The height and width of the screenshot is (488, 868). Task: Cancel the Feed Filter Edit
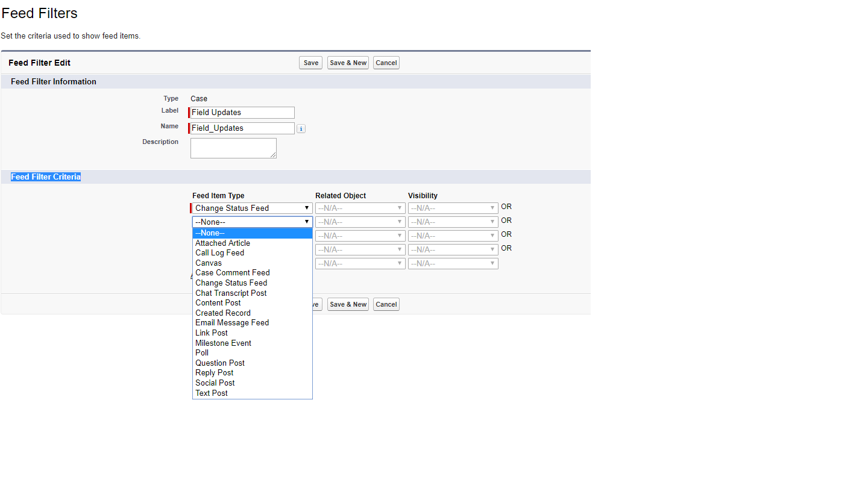pos(386,62)
